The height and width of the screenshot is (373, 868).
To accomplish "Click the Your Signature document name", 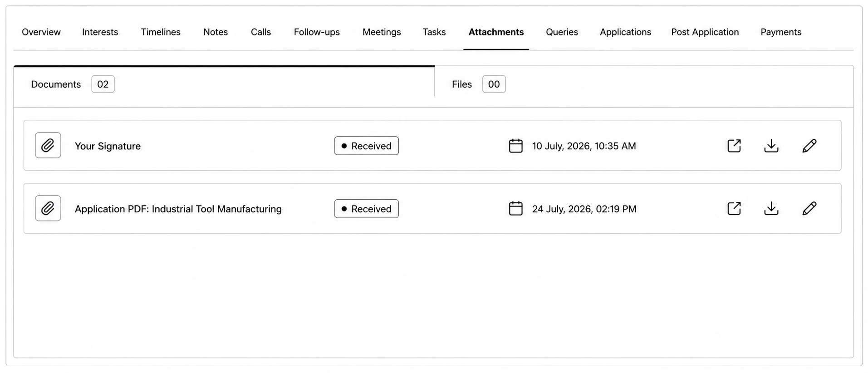I will (x=108, y=146).
